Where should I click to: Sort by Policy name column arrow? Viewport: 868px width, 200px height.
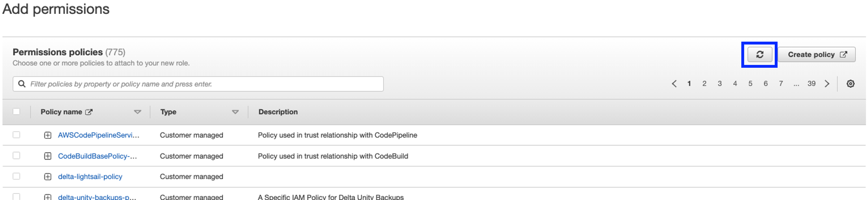(138, 112)
